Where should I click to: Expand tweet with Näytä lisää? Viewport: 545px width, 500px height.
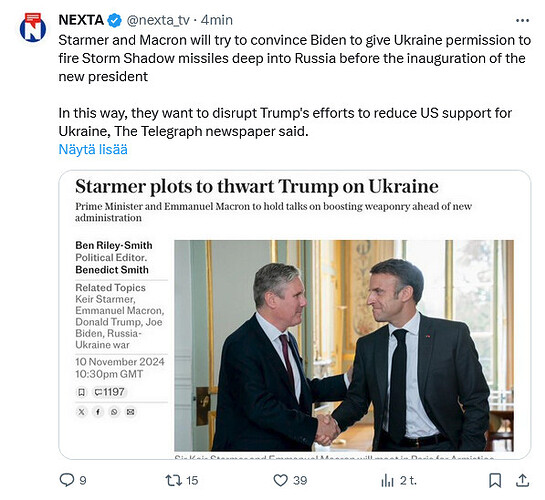coord(93,149)
